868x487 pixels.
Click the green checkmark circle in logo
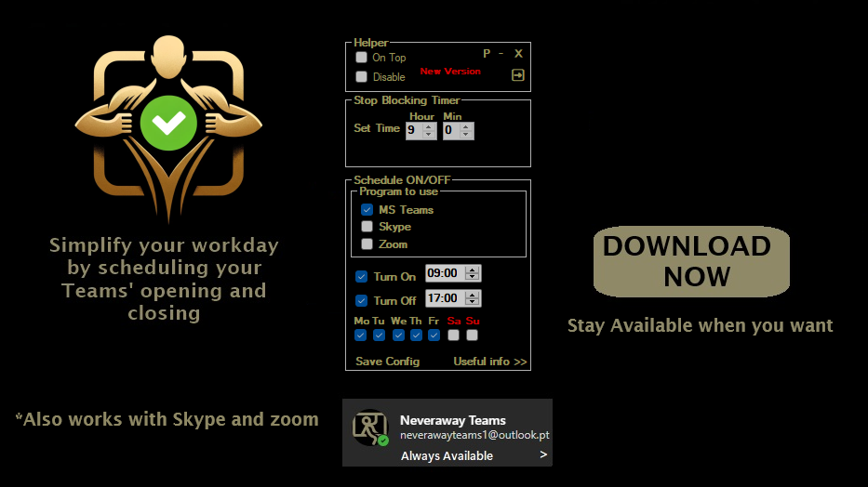[x=168, y=123]
